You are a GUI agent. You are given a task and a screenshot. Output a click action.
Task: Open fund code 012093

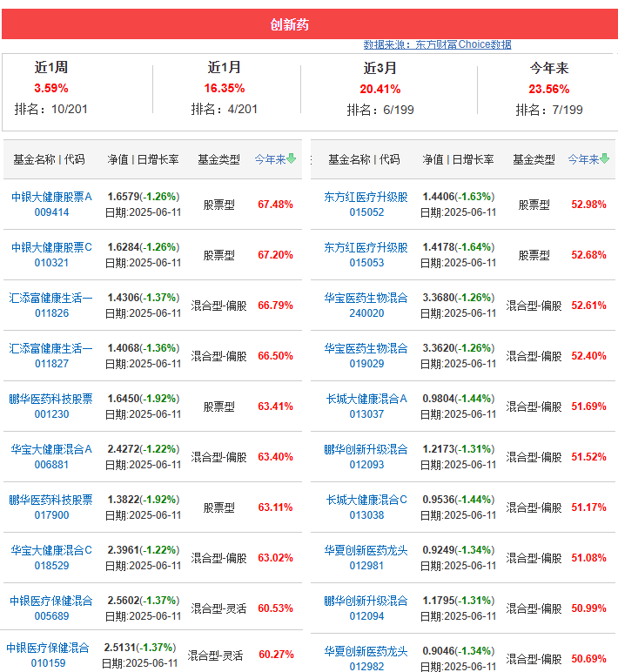click(366, 465)
